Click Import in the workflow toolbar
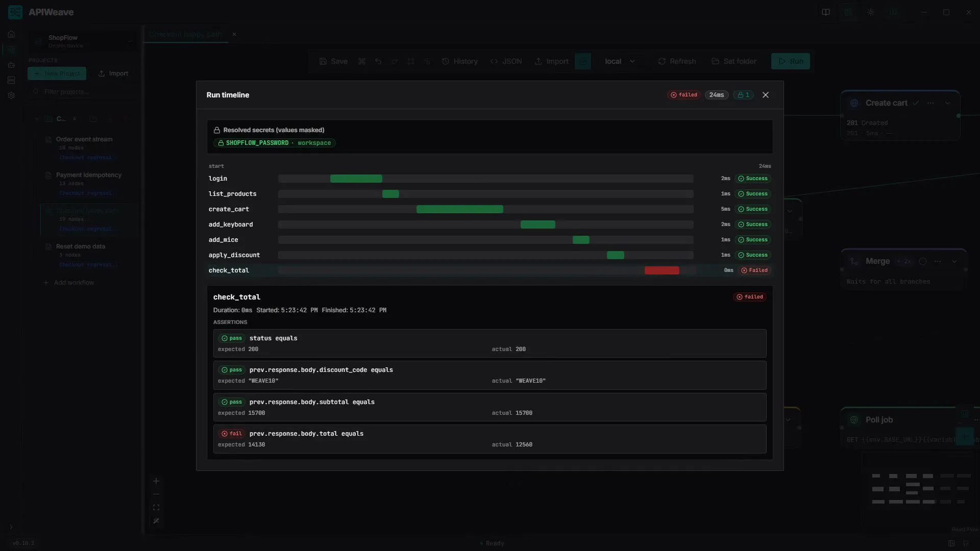Image resolution: width=980 pixels, height=551 pixels. tap(551, 61)
